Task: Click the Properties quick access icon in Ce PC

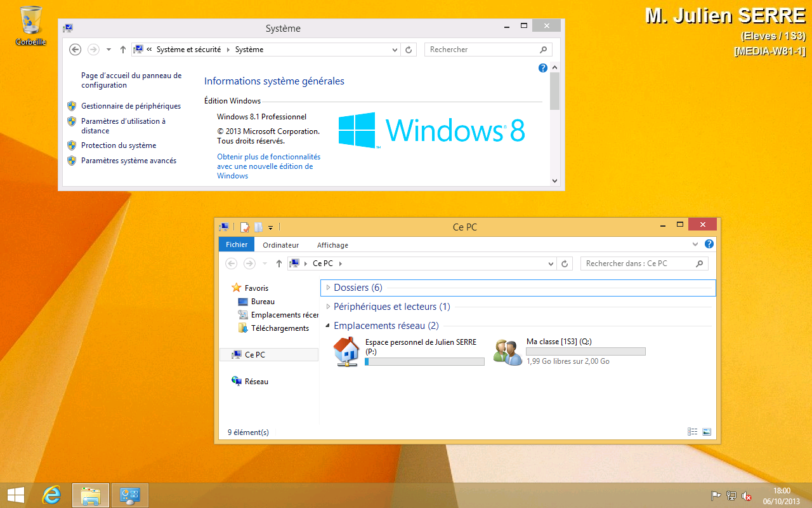Action: (x=245, y=227)
